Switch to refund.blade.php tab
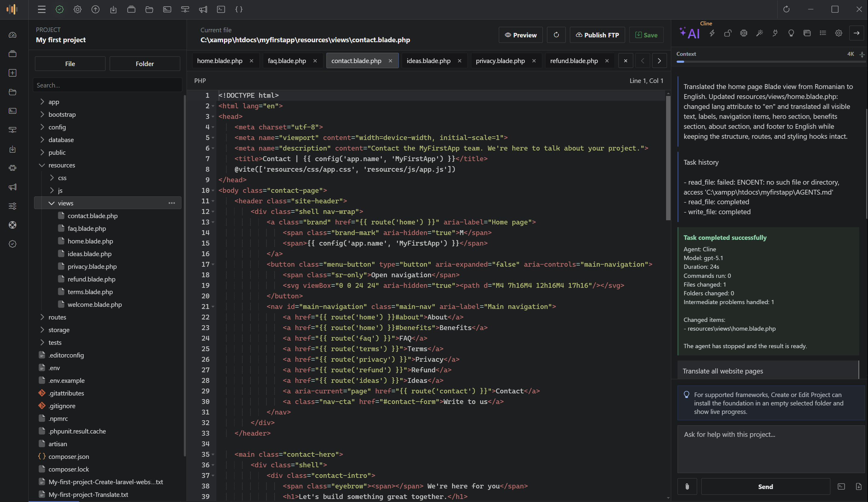The width and height of the screenshot is (868, 502). pyautogui.click(x=574, y=61)
